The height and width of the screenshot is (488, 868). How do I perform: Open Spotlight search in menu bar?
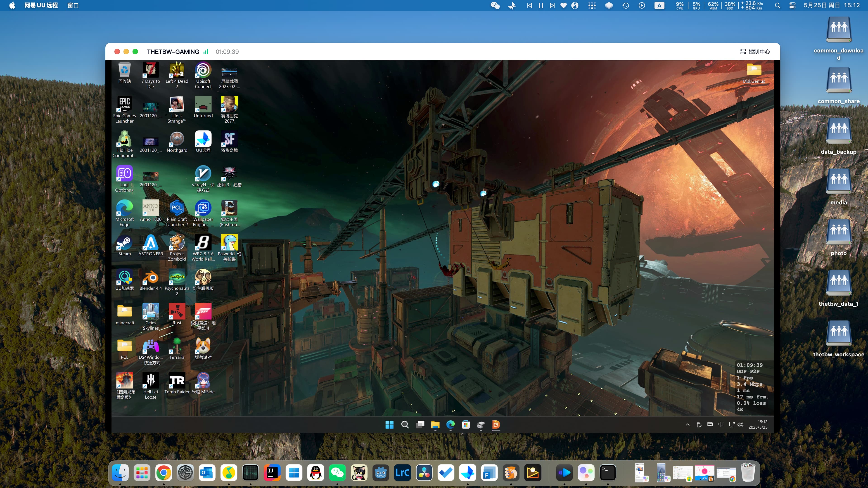[777, 5]
